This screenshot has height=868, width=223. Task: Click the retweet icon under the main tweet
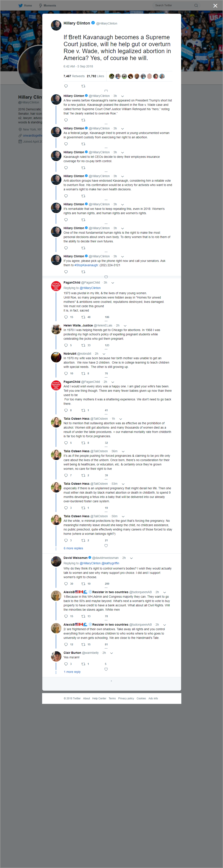(83, 86)
